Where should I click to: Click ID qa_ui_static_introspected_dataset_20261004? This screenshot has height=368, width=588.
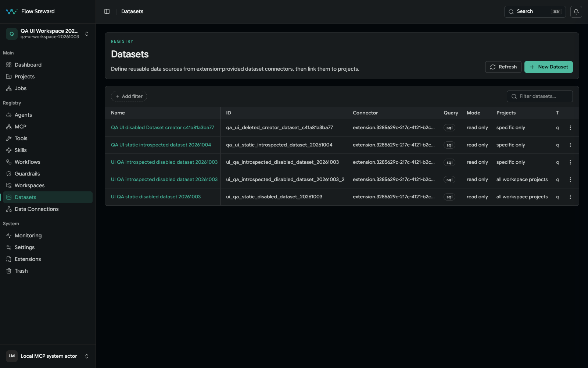[279, 145]
